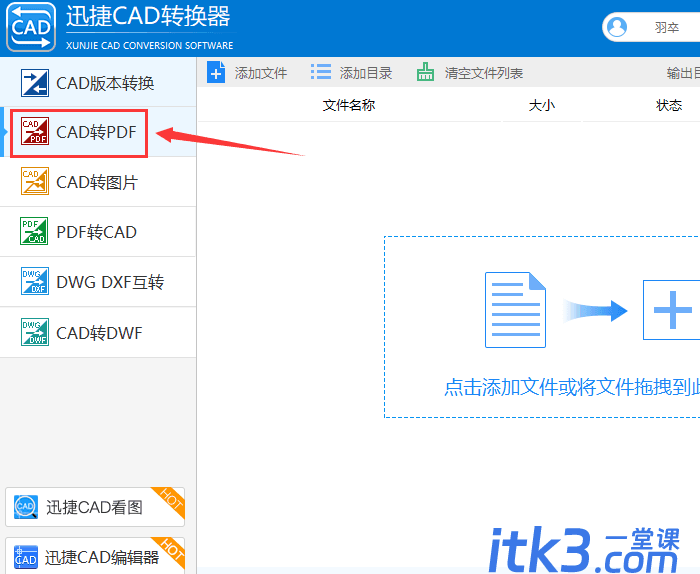The height and width of the screenshot is (574, 700).
Task: Click the large plus box in drop area
Action: click(x=671, y=310)
